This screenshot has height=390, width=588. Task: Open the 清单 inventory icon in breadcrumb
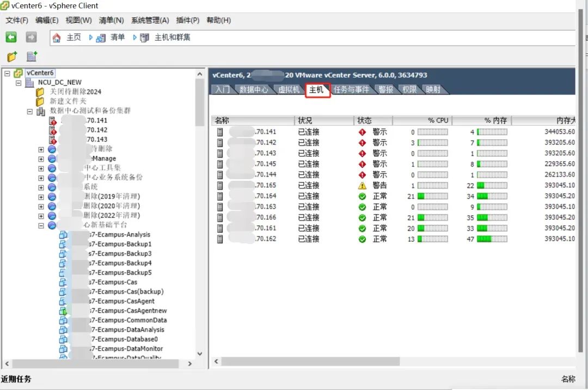(101, 38)
